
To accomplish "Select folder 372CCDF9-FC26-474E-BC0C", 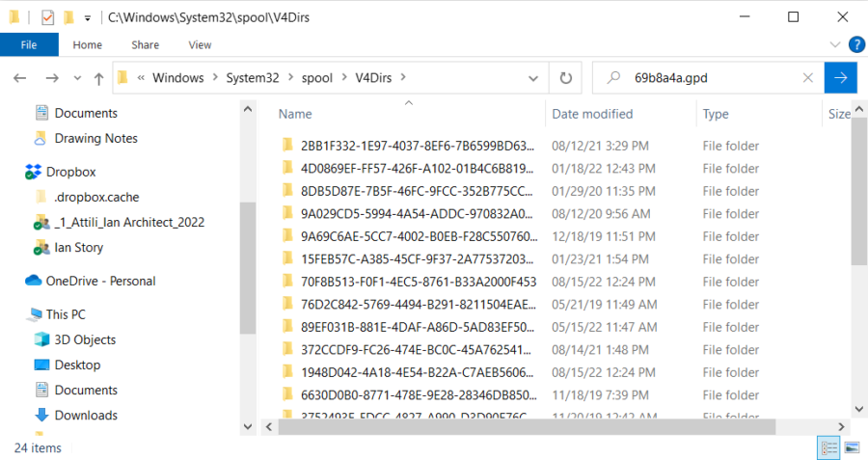I will tap(416, 350).
